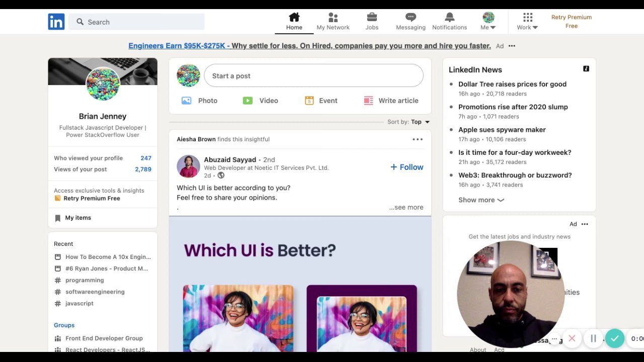The height and width of the screenshot is (362, 644).
Task: Read Web3: Breakthrough or buzzword?
Action: pos(515,175)
